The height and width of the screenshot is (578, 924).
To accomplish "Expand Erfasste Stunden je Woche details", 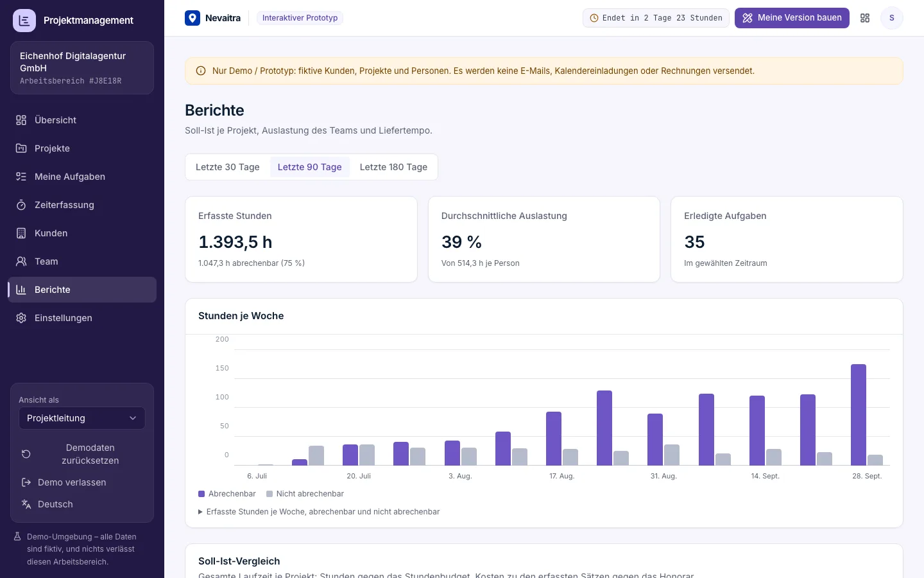I will pos(319,512).
